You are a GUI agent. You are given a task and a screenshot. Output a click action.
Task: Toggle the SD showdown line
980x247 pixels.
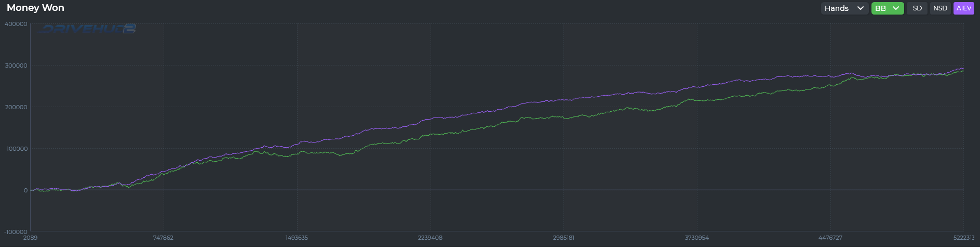point(917,8)
